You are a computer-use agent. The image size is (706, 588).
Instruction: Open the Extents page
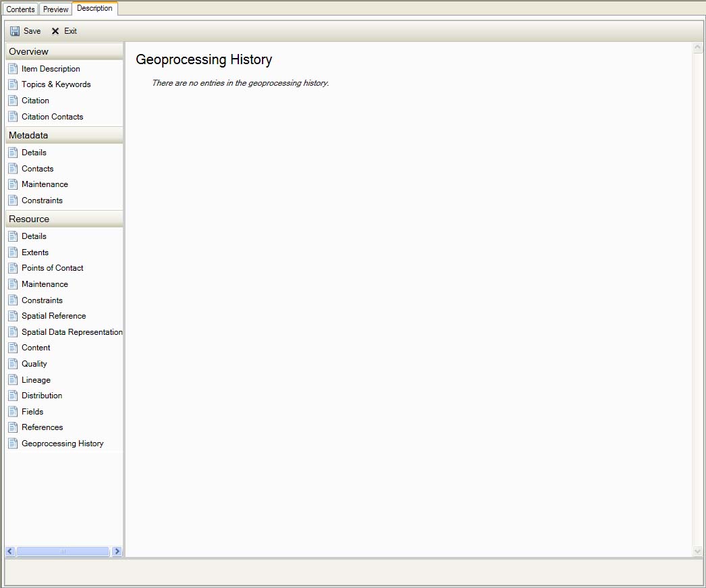pos(35,252)
